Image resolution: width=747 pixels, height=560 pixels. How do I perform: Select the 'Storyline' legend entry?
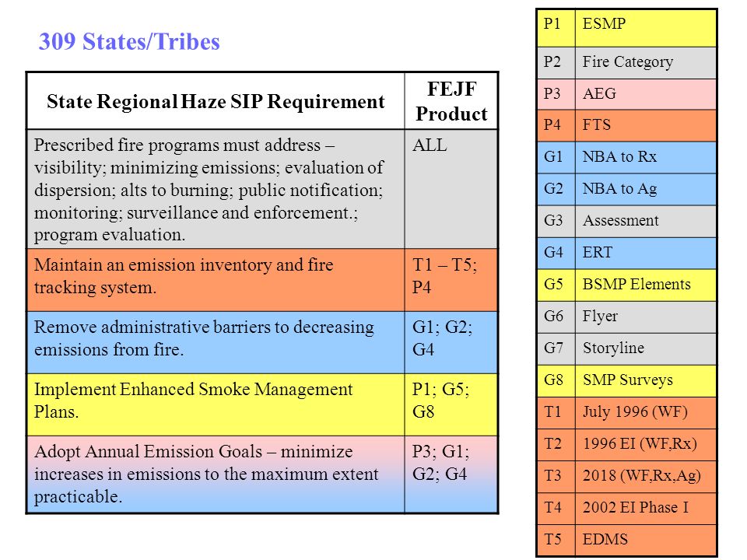click(646, 349)
